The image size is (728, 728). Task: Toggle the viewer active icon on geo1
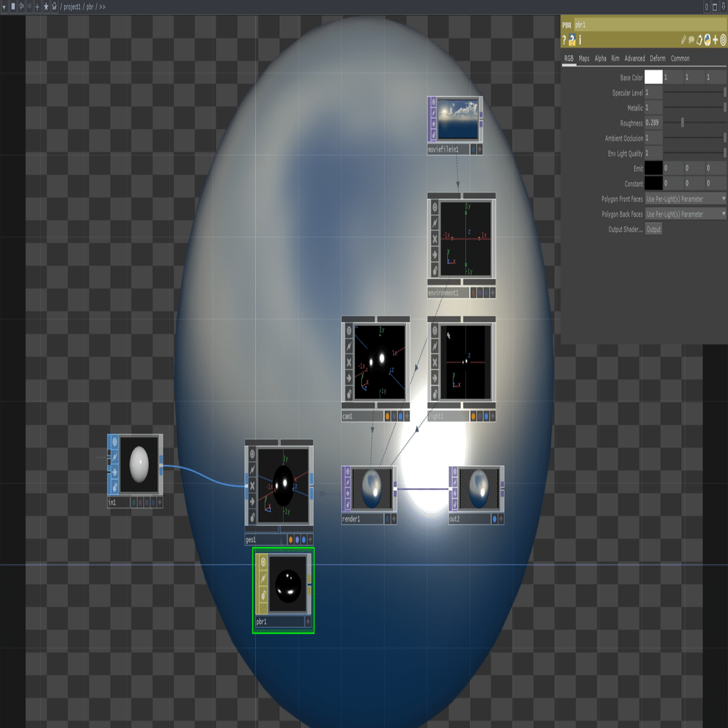(x=252, y=454)
